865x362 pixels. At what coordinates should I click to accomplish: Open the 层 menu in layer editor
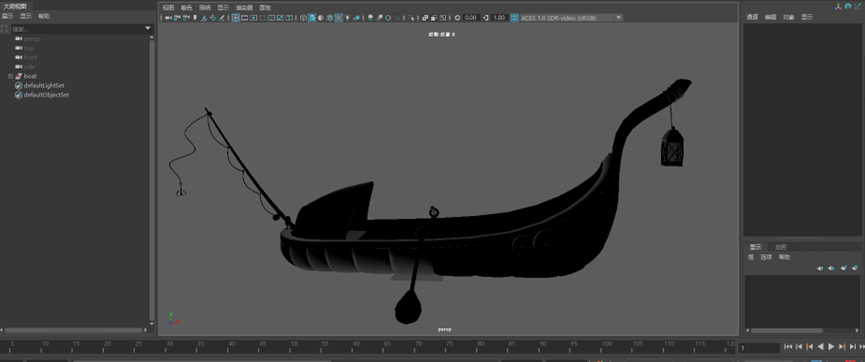tap(750, 257)
